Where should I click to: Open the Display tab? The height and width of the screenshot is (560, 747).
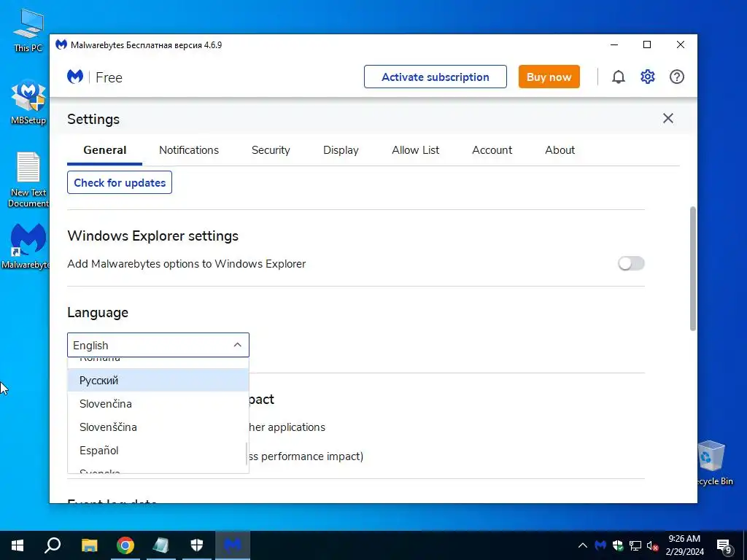click(x=341, y=150)
